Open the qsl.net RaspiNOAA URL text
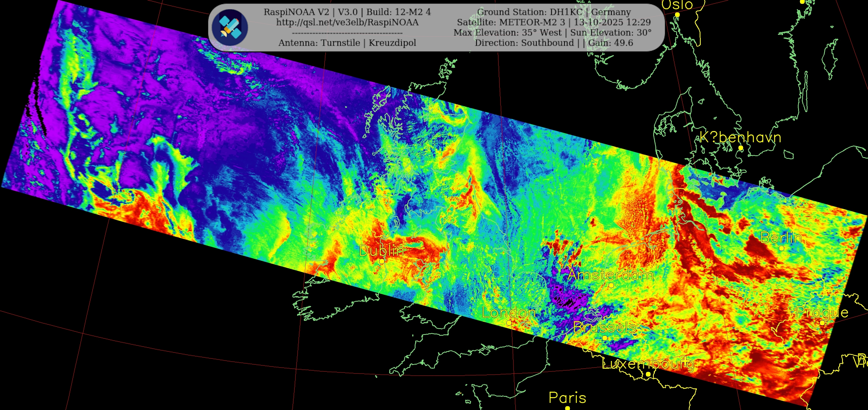 347,23
